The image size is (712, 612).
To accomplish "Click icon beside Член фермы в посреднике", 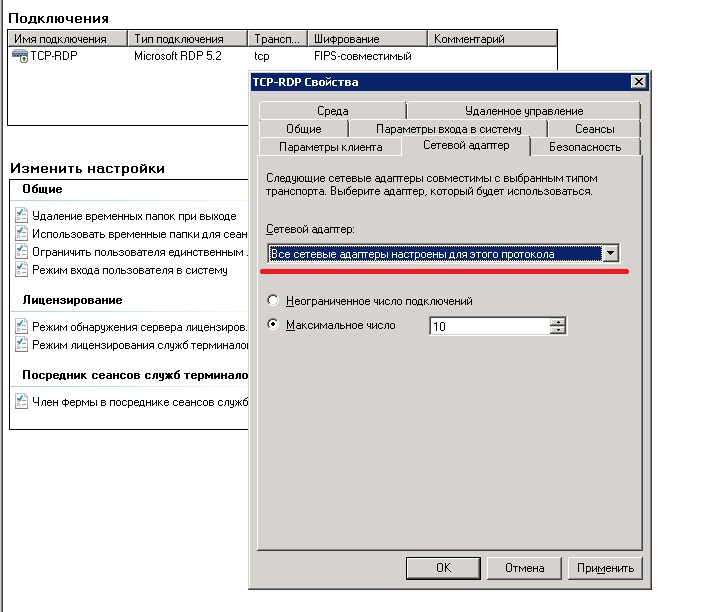I will [x=21, y=401].
